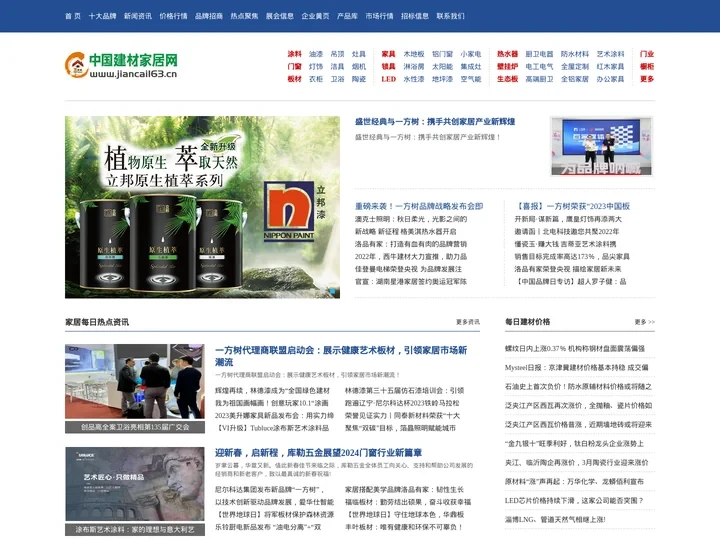Select 生态板 category link
The height and width of the screenshot is (540, 720).
pos(507,79)
